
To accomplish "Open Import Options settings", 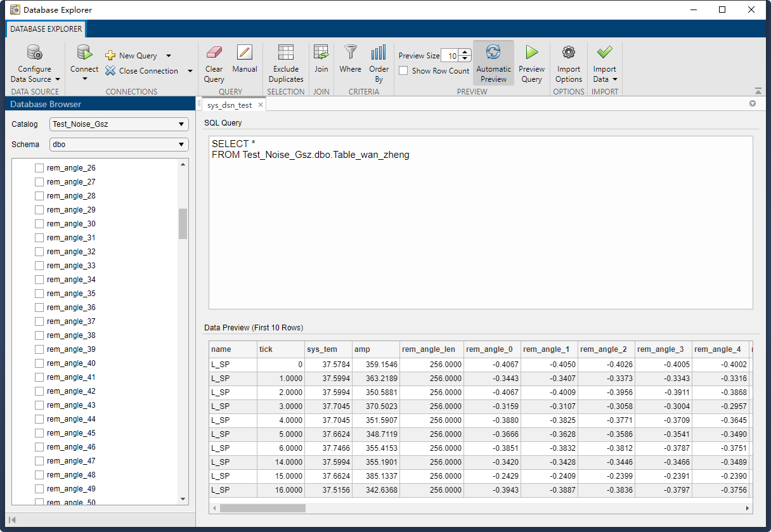I will coord(568,63).
